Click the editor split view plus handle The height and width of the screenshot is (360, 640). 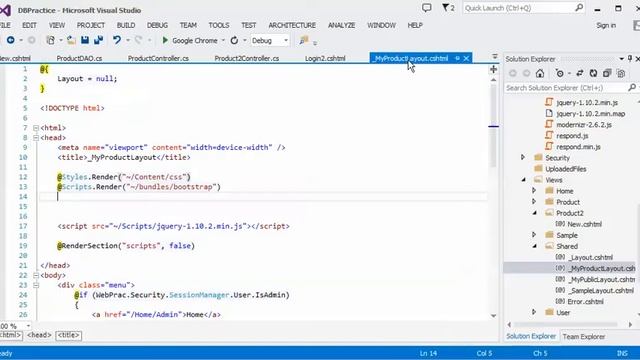[493, 69]
